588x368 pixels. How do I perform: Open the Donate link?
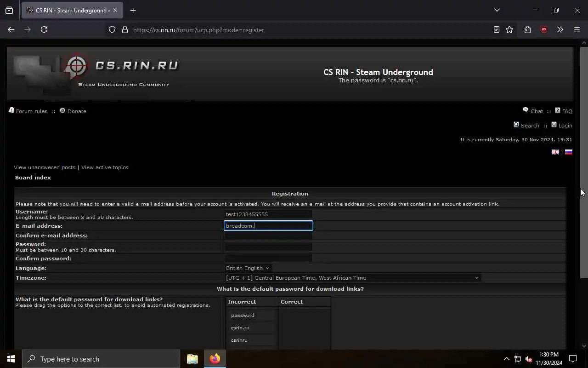click(x=77, y=111)
